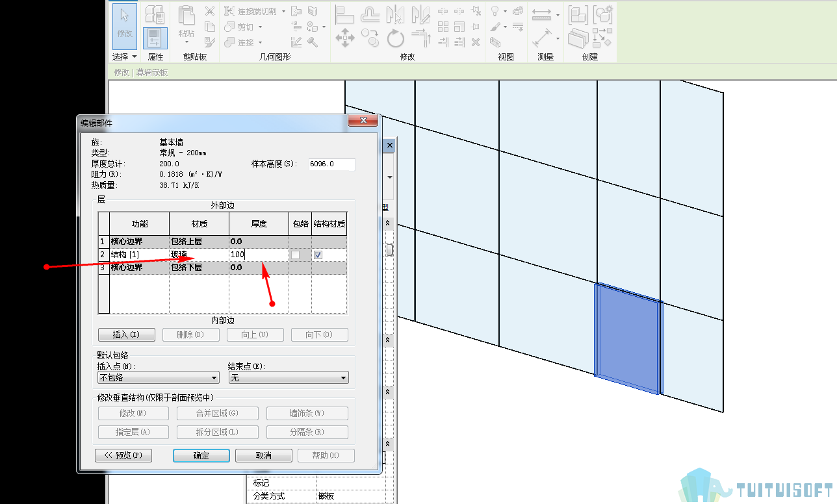Screen dimensions: 837x504
Task: Click the 结构 [1] function cell
Action: click(139, 255)
